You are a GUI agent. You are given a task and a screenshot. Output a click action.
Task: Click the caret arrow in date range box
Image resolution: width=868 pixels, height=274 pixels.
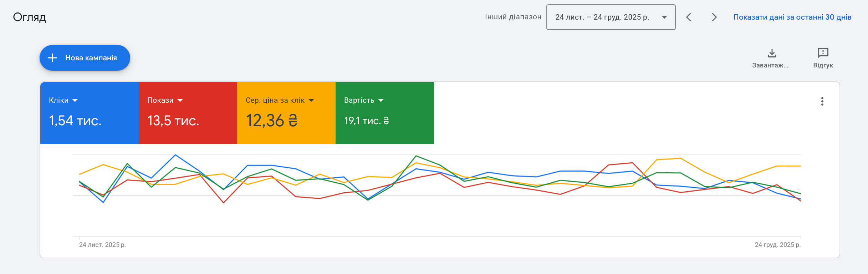(664, 17)
